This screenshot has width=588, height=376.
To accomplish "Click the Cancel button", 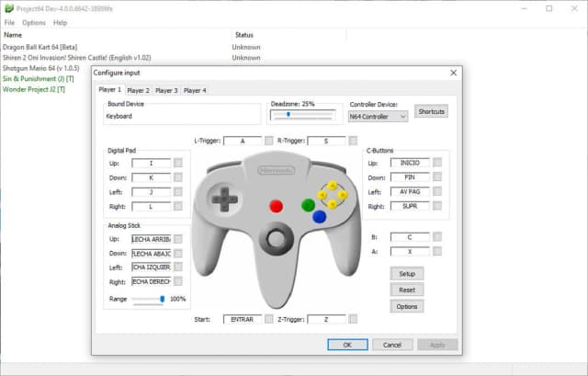I will (x=392, y=345).
